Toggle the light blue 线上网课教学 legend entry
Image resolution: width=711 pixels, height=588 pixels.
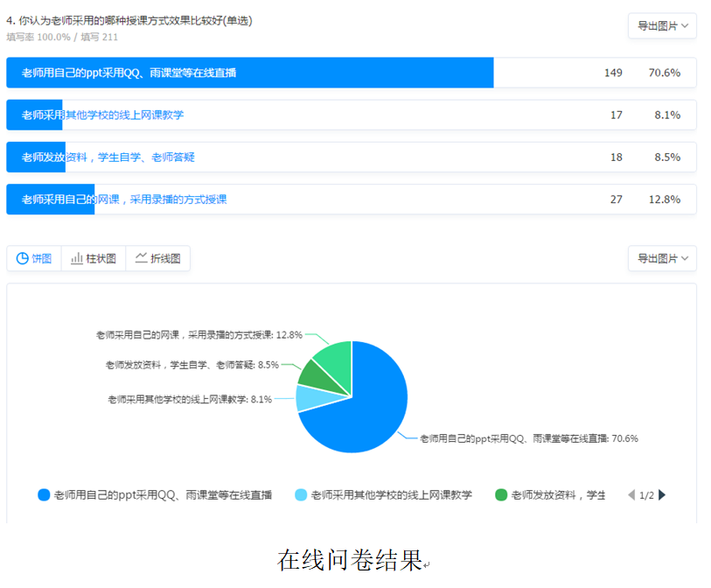[383, 495]
